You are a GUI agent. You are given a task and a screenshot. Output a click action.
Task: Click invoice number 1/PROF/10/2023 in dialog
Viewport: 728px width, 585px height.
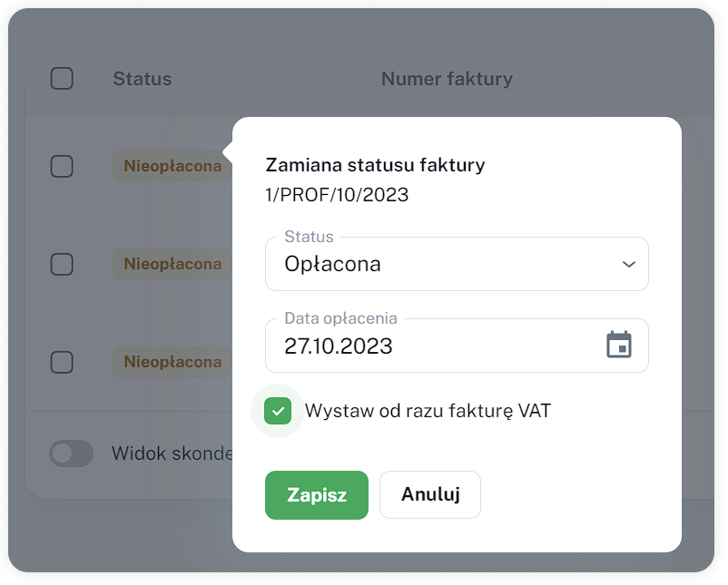(x=337, y=194)
